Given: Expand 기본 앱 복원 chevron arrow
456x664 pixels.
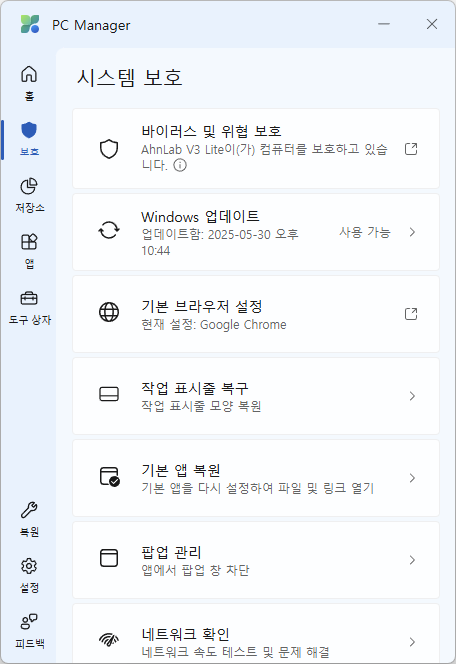Looking at the screenshot, I should click(x=412, y=478).
